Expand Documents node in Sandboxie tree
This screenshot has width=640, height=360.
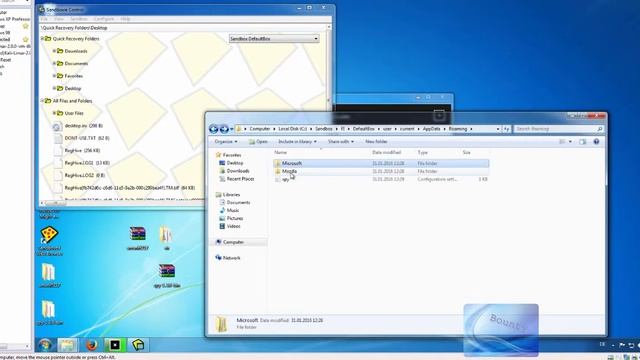[x=54, y=63]
